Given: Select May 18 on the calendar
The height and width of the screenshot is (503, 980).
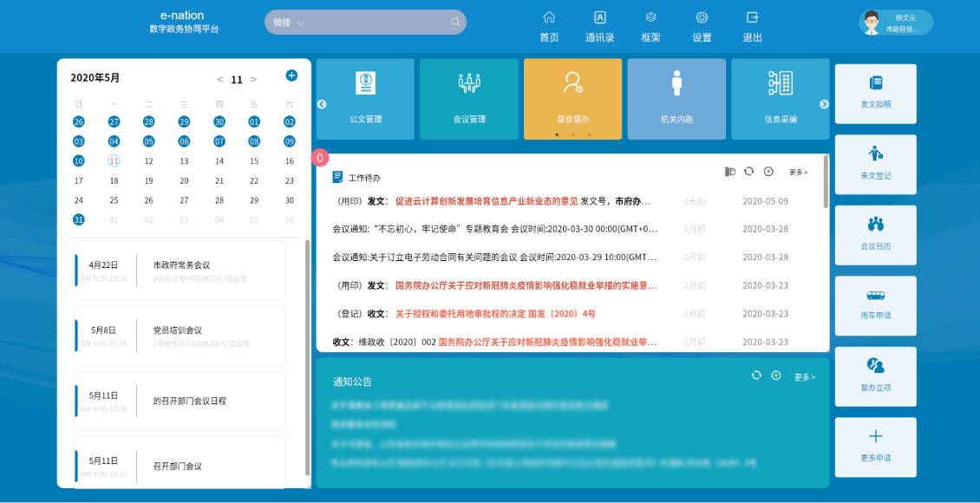Looking at the screenshot, I should pyautogui.click(x=114, y=181).
